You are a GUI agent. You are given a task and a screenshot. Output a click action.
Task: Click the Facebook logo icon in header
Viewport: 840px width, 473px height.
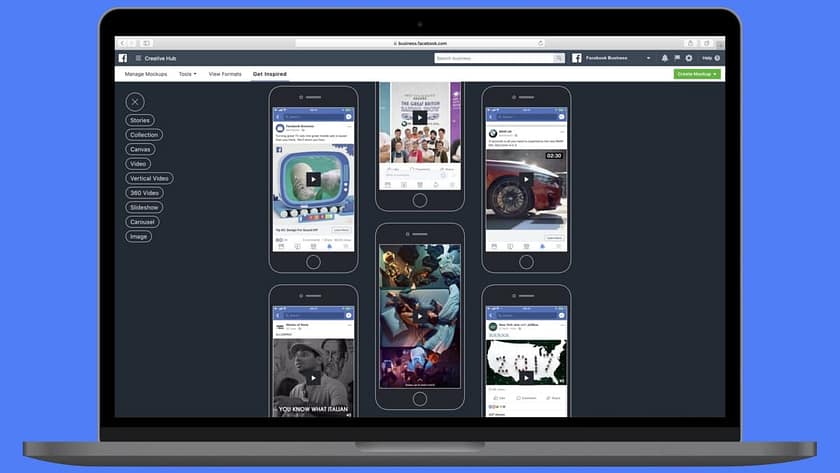[123, 58]
